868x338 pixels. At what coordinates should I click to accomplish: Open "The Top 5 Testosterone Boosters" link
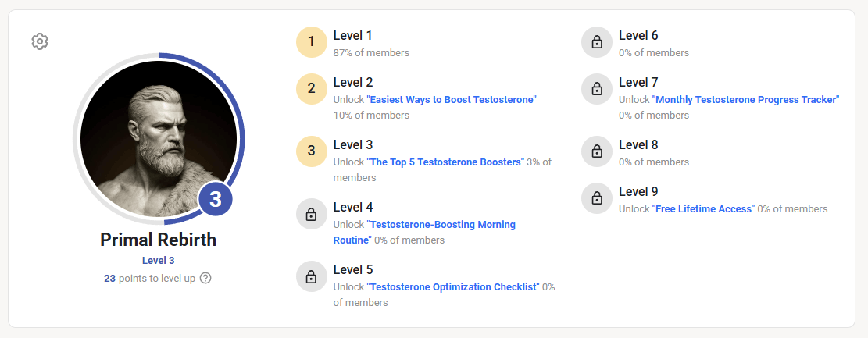point(445,162)
